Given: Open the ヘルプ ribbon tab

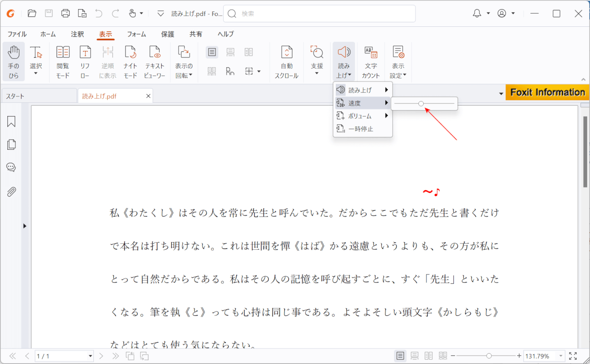Looking at the screenshot, I should (x=226, y=34).
